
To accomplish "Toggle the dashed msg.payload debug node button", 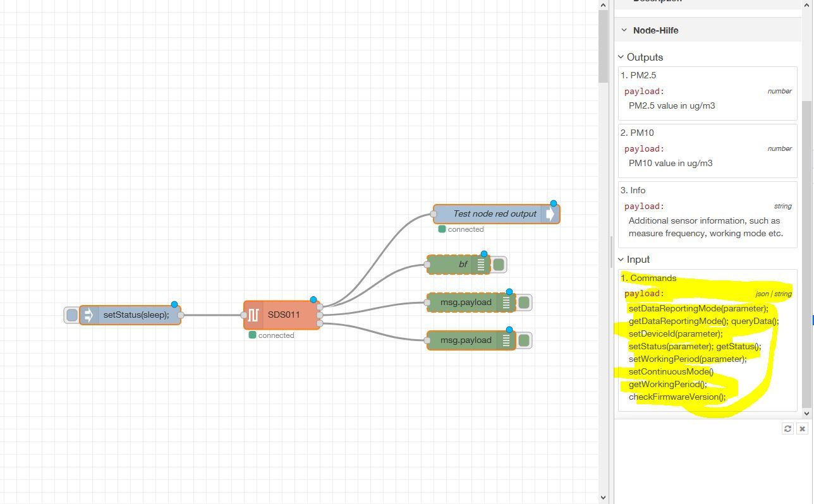I will click(524, 303).
